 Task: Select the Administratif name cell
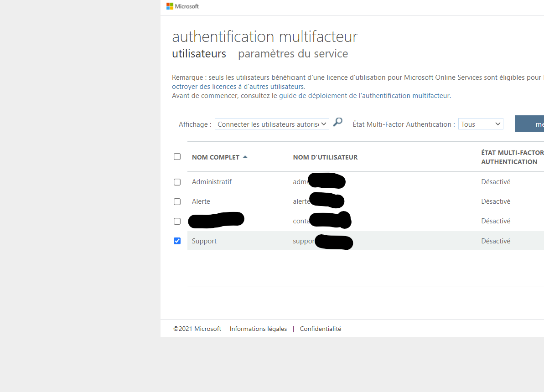point(212,182)
